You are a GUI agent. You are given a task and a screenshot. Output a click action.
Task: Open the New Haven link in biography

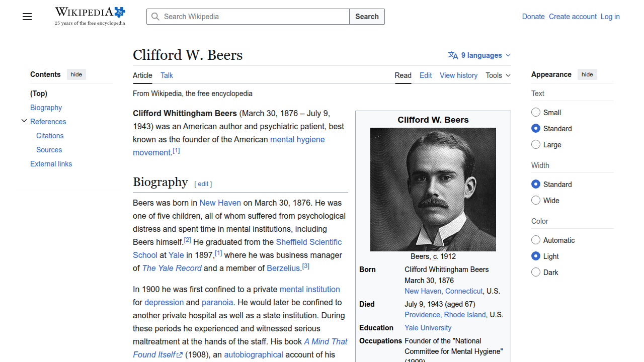click(x=220, y=203)
